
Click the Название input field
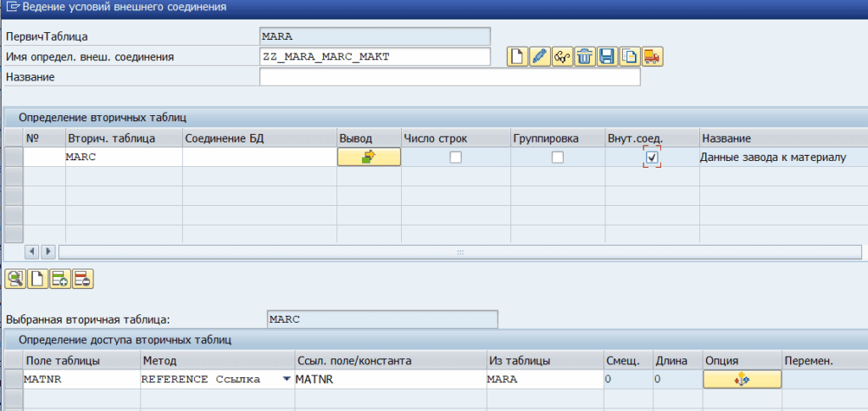[449, 78]
